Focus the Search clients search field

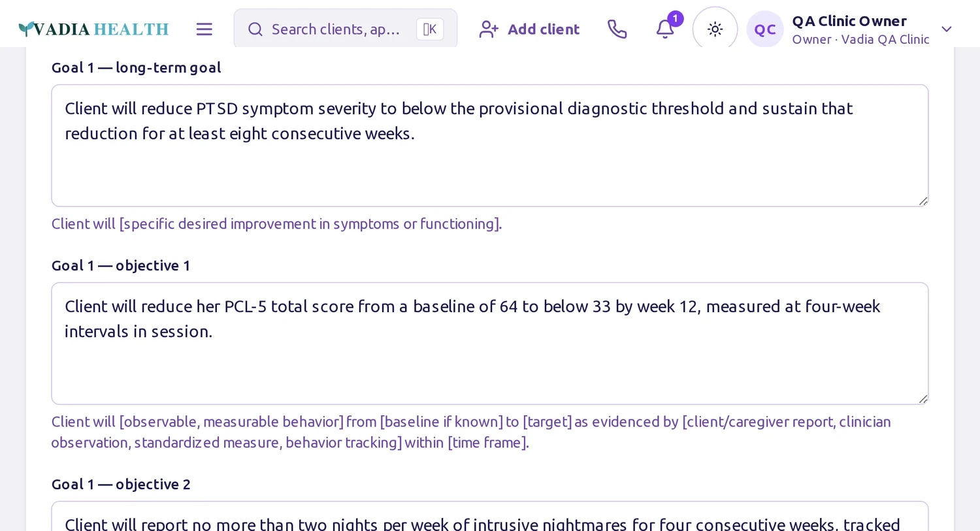click(x=346, y=29)
